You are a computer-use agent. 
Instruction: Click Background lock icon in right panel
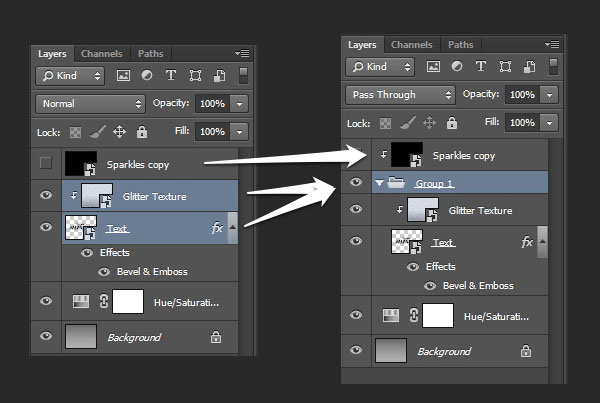(x=526, y=351)
